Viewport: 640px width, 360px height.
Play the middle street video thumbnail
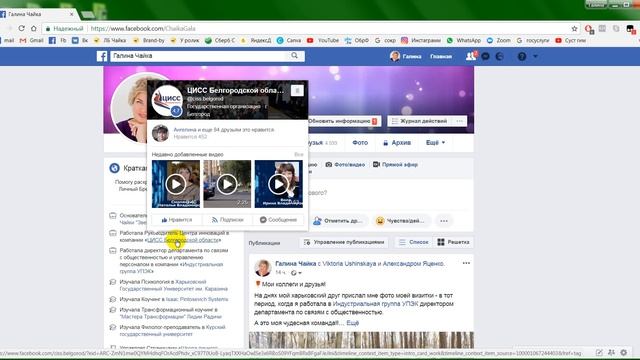click(x=227, y=184)
